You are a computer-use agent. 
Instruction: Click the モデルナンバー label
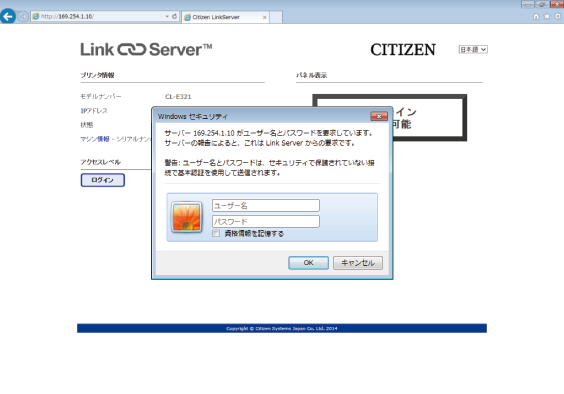[101, 96]
